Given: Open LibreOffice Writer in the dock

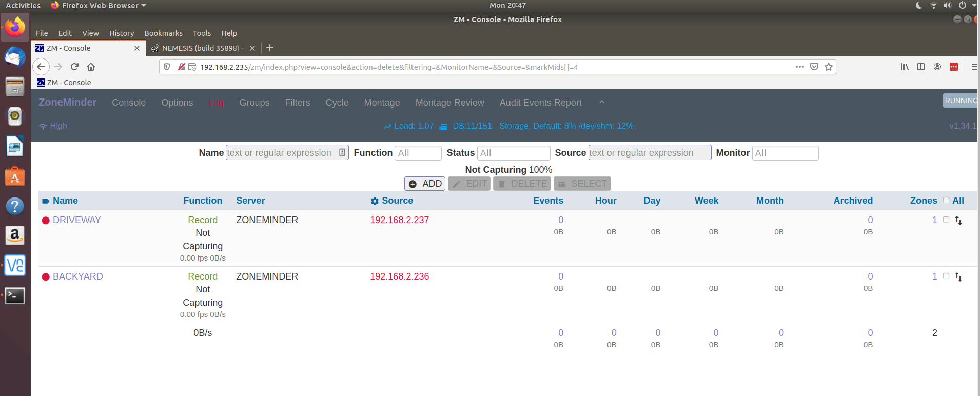Looking at the screenshot, I should pyautogui.click(x=15, y=146).
